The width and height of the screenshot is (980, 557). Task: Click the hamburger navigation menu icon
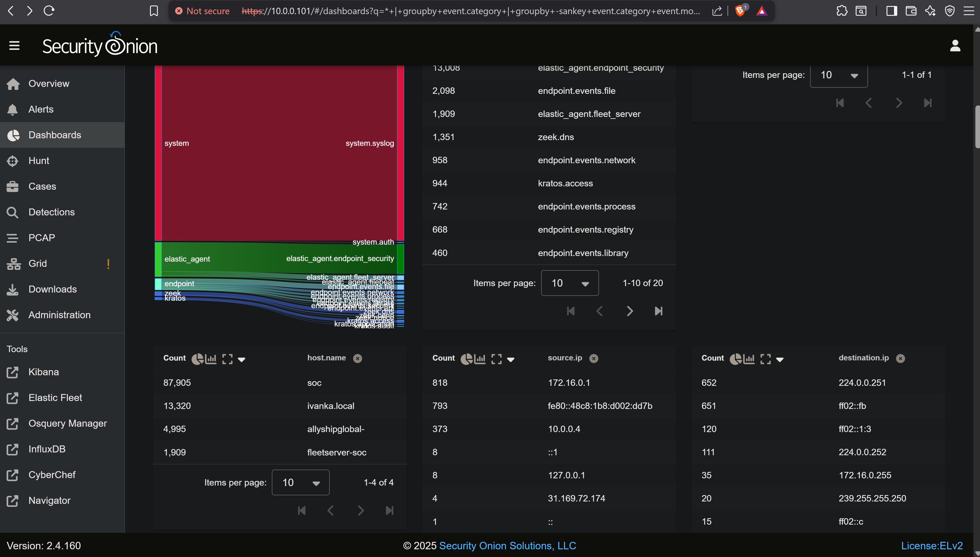14,45
